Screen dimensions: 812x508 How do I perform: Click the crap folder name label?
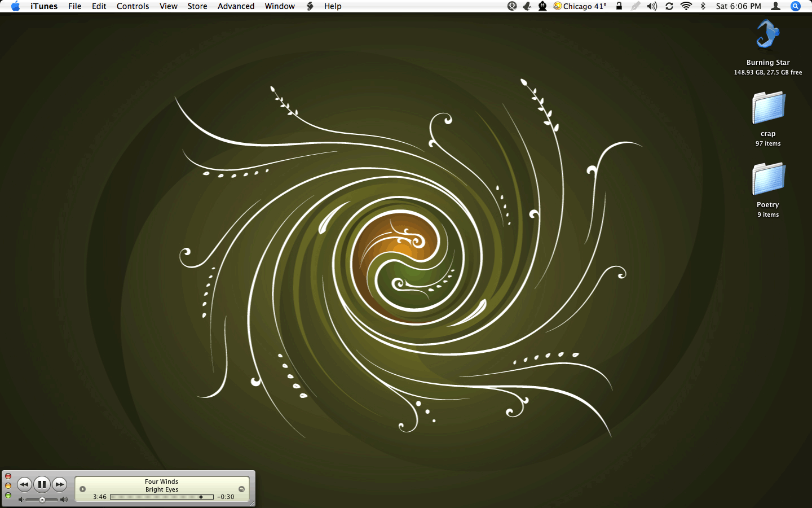[768, 134]
